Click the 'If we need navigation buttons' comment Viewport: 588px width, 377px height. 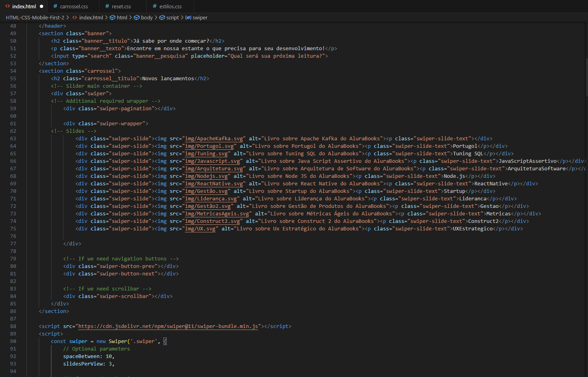[121, 259]
